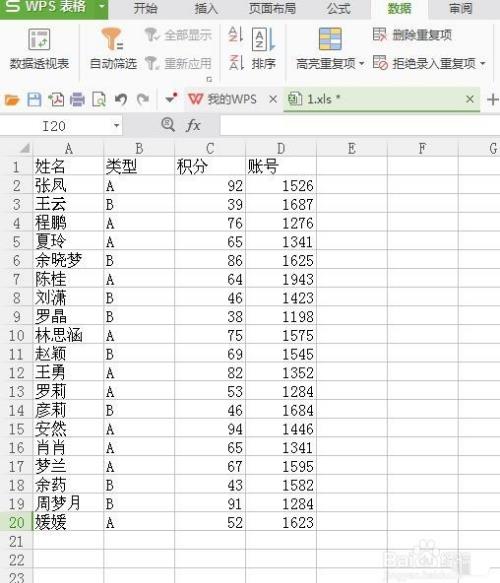
Task: Click 删除重复项 remove duplicates
Action: (x=413, y=35)
